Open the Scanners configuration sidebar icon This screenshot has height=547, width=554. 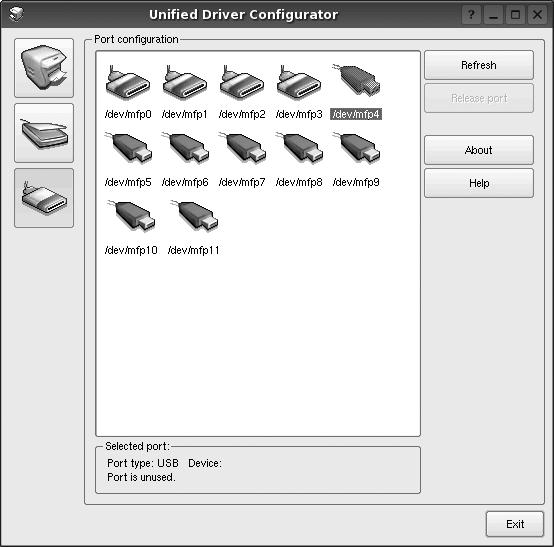pyautogui.click(x=44, y=133)
